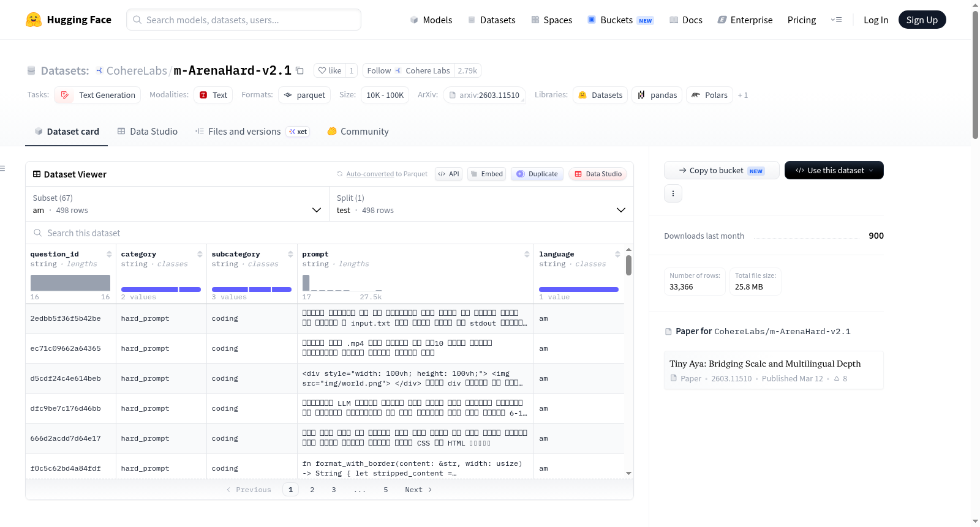
Task: Click the Text Generation task tag
Action: 97,95
